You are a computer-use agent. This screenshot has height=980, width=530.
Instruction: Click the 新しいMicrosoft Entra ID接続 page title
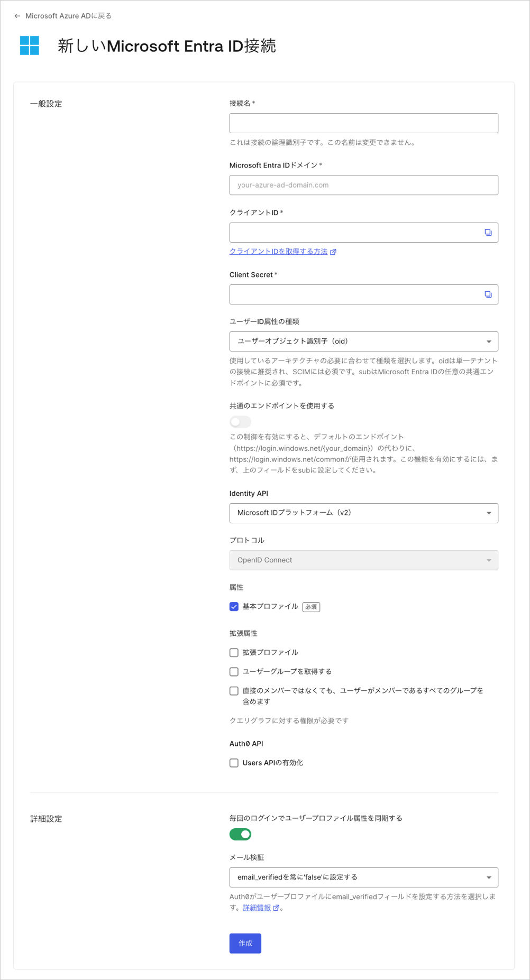167,46
